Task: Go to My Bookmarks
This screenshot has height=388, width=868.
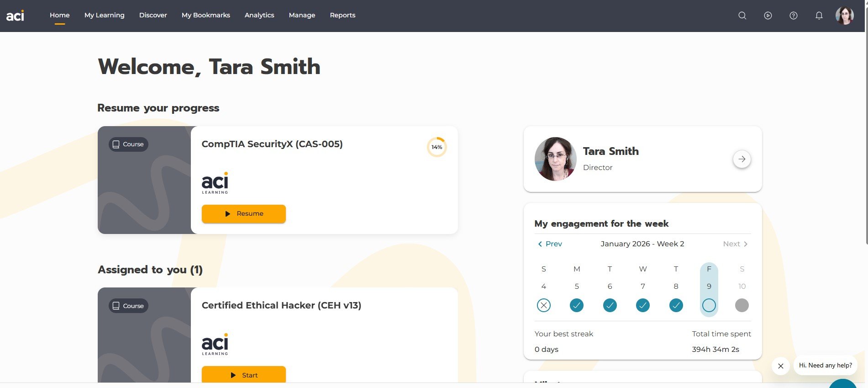Action: [x=206, y=15]
